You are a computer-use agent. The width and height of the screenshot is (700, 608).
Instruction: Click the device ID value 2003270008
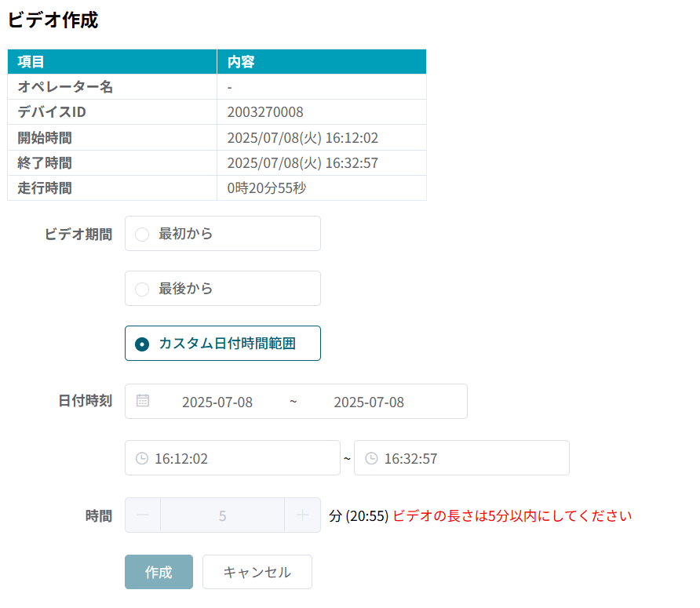[x=265, y=112]
